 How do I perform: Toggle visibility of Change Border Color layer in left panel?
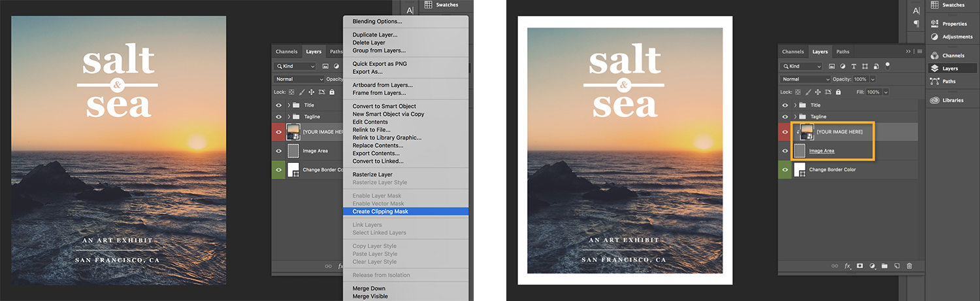[x=279, y=169]
